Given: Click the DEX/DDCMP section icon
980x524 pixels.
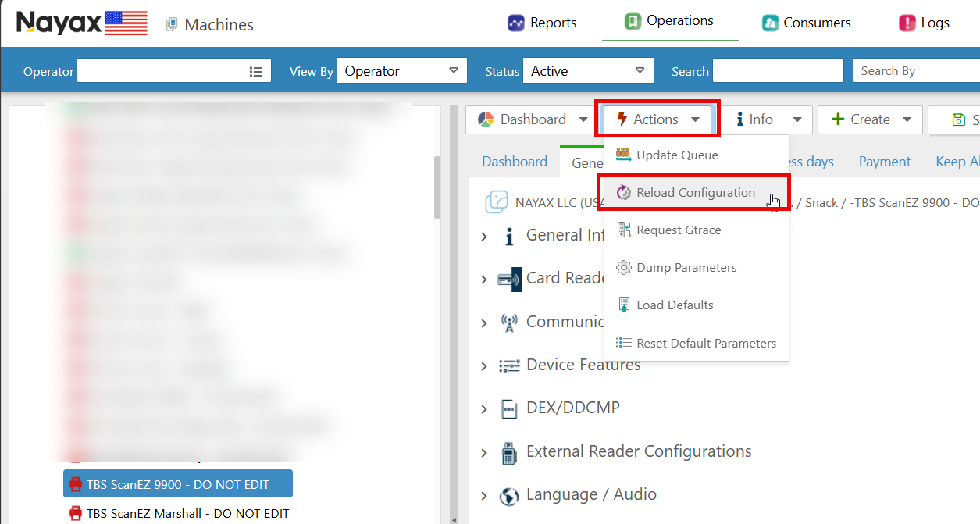Looking at the screenshot, I should coord(509,408).
